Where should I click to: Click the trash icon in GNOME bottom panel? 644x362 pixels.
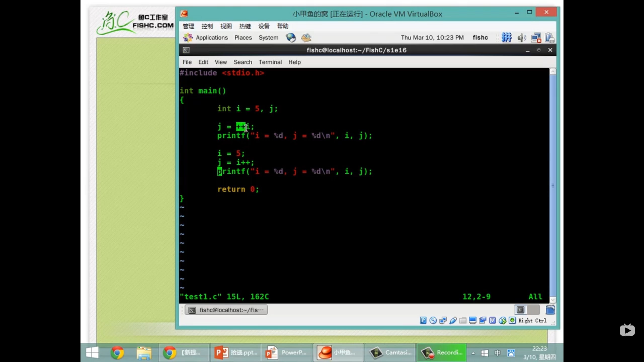550,310
